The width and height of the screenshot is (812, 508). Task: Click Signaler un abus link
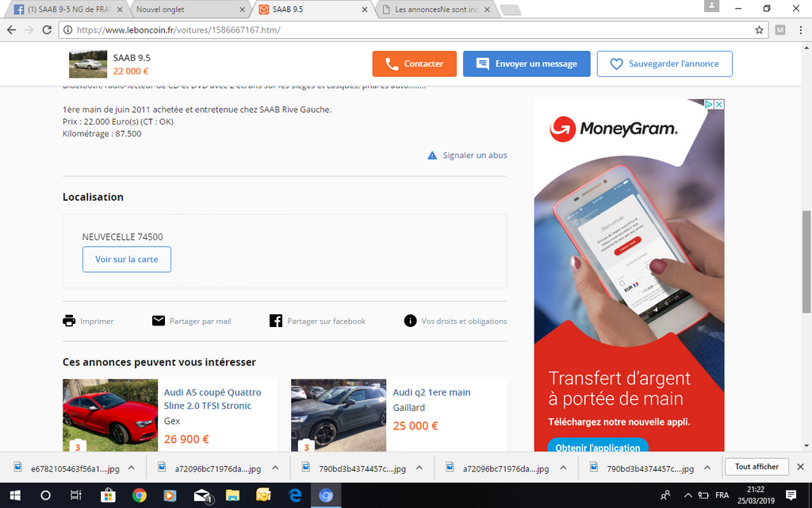point(475,155)
